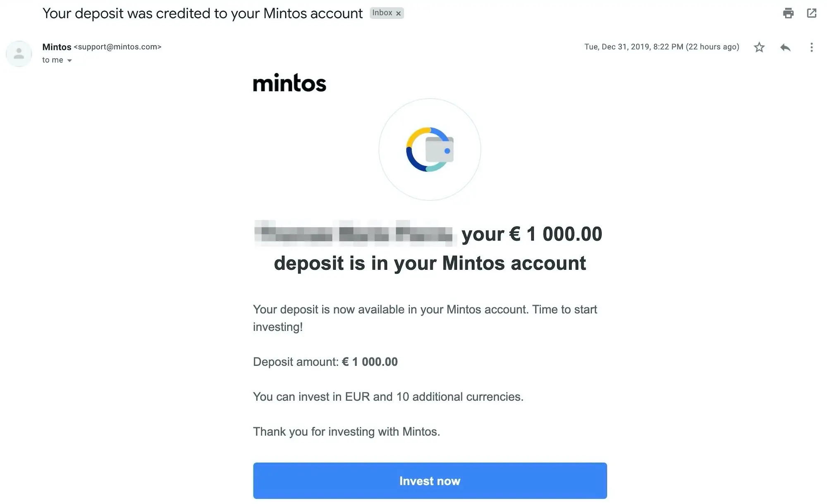Click the Dec 31, 2019 timestamp
This screenshot has width=827, height=504.
pos(662,47)
